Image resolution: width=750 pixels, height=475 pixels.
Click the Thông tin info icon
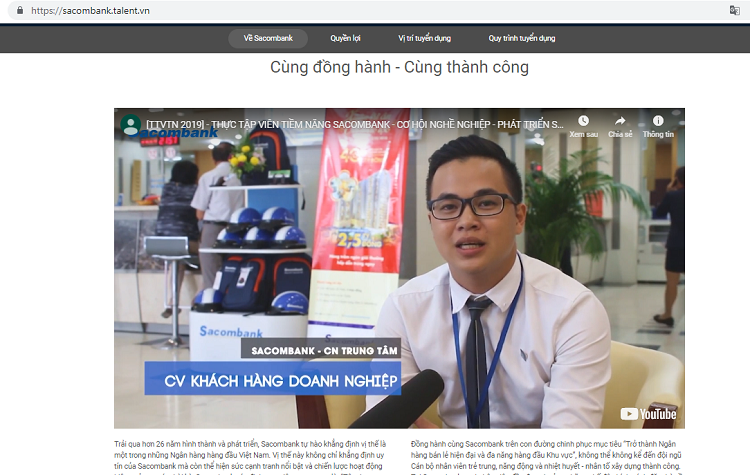pos(658,121)
